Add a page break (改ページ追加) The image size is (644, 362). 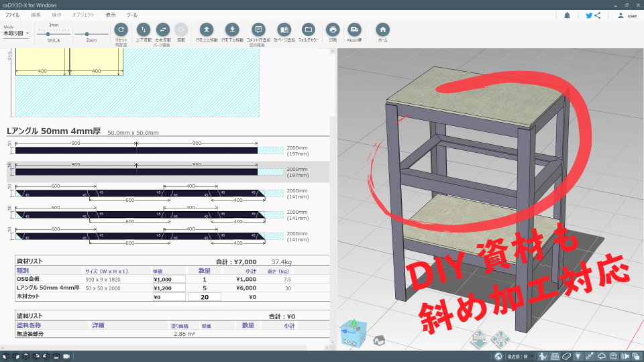(284, 29)
